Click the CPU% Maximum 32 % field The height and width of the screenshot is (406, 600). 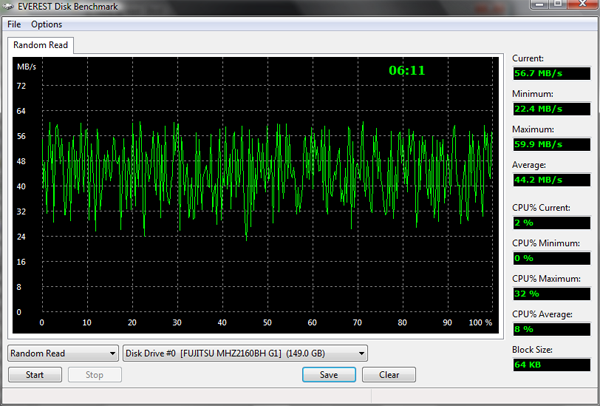coord(551,294)
